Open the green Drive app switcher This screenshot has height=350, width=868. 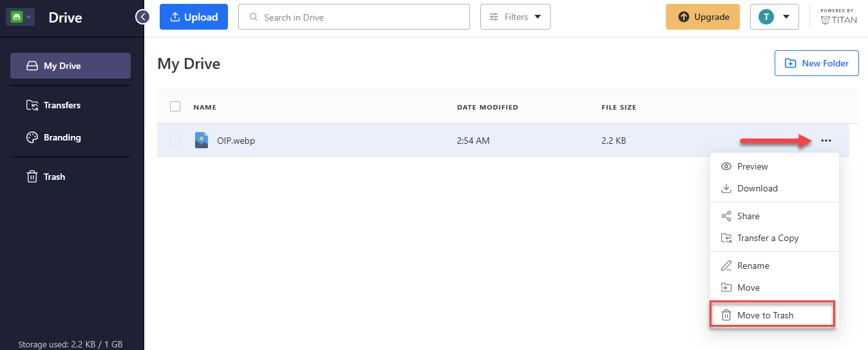click(20, 17)
